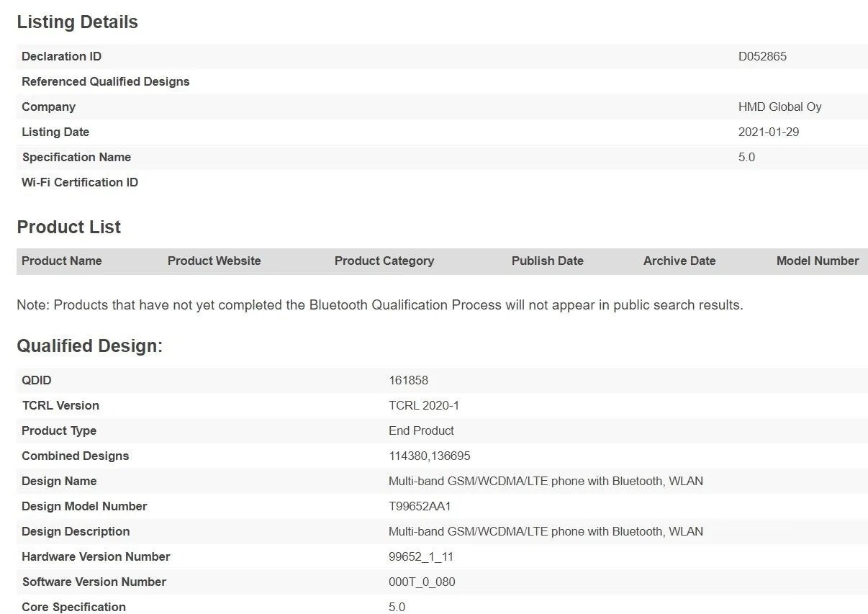Select the Product Category column header

coord(384,261)
